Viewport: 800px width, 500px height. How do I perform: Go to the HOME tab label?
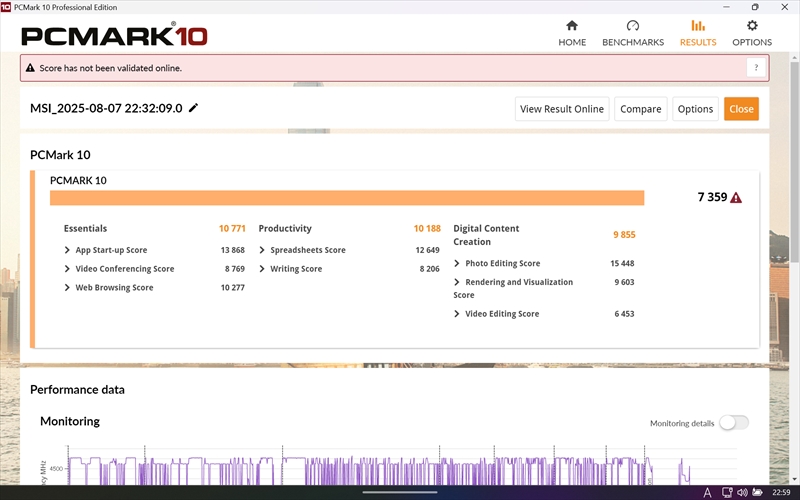(572, 42)
